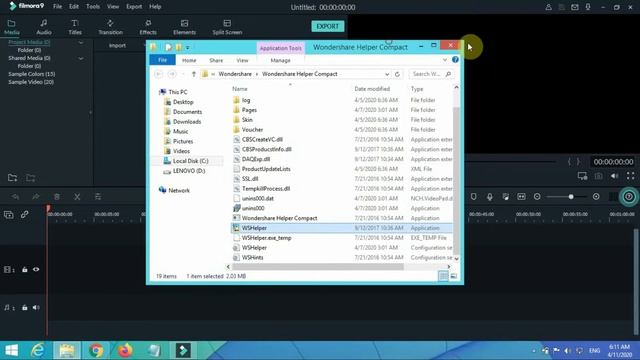This screenshot has height=360, width=640.
Task: Click the Manage tab in Explorer ribbon
Action: [x=280, y=60]
